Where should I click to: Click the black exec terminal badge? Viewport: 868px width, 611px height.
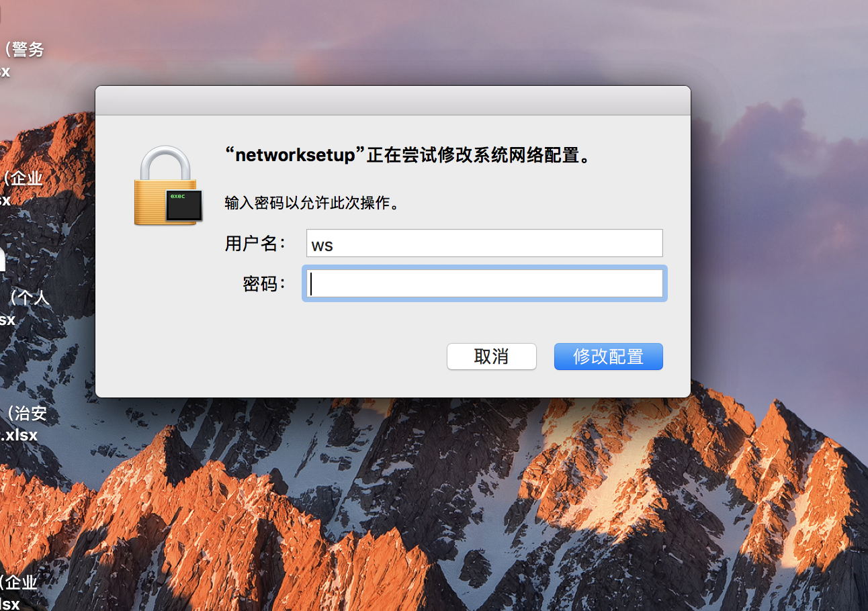[x=185, y=205]
